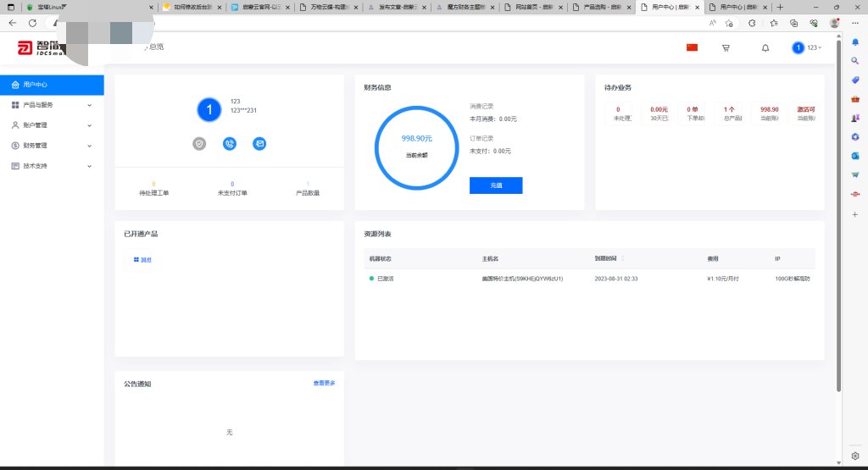Open the 123 user account dropdown

807,48
